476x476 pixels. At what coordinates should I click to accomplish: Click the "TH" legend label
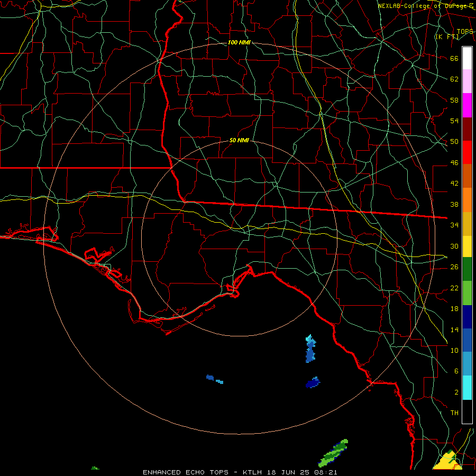454,413
